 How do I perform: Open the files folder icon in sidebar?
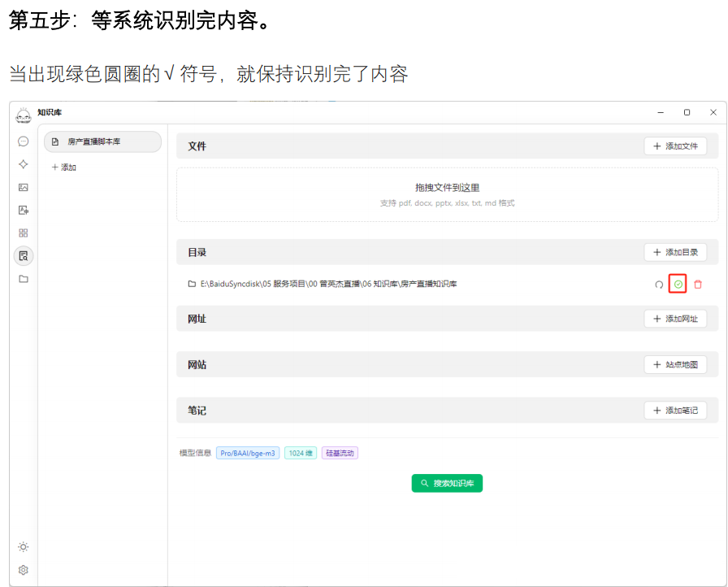point(24,279)
